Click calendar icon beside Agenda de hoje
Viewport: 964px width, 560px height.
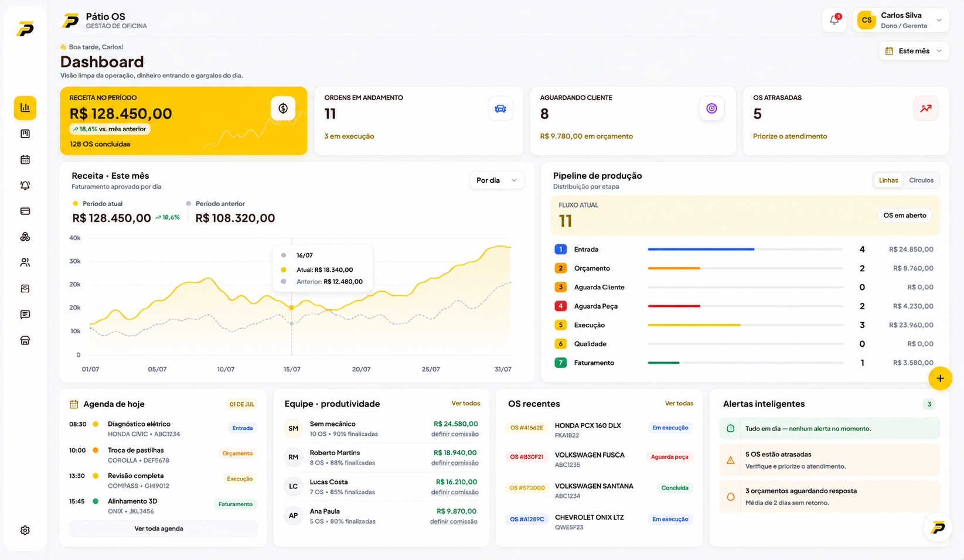point(74,404)
